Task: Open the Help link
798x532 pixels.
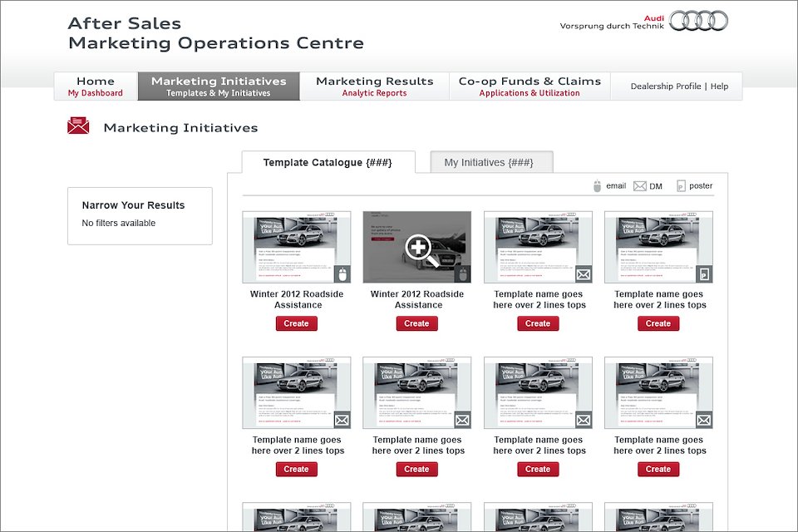Action: tap(719, 86)
